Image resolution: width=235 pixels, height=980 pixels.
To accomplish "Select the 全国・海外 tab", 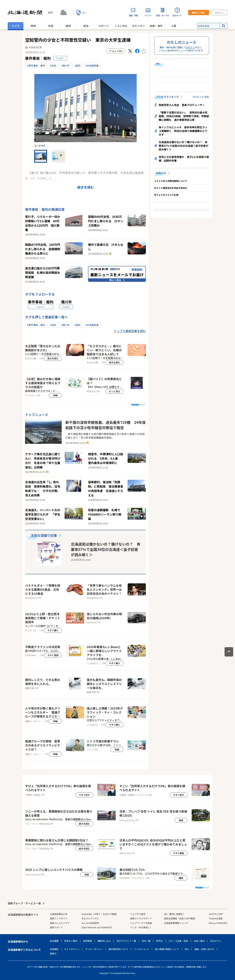I will 156,26.
